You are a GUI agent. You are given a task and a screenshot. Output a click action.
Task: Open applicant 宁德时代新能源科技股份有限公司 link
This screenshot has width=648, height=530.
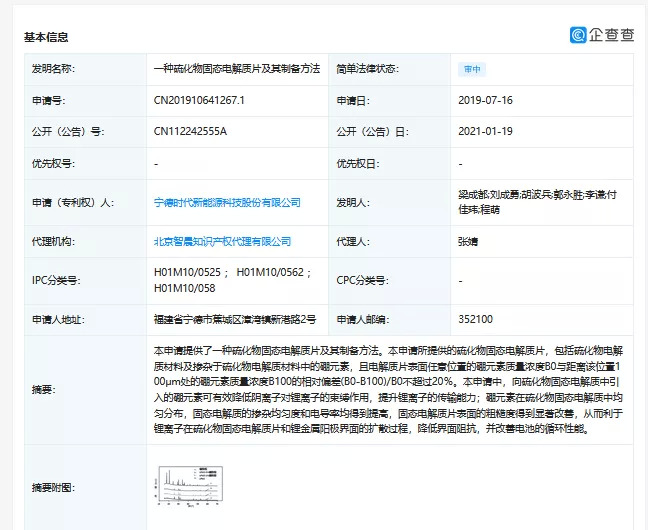pyautogui.click(x=227, y=202)
